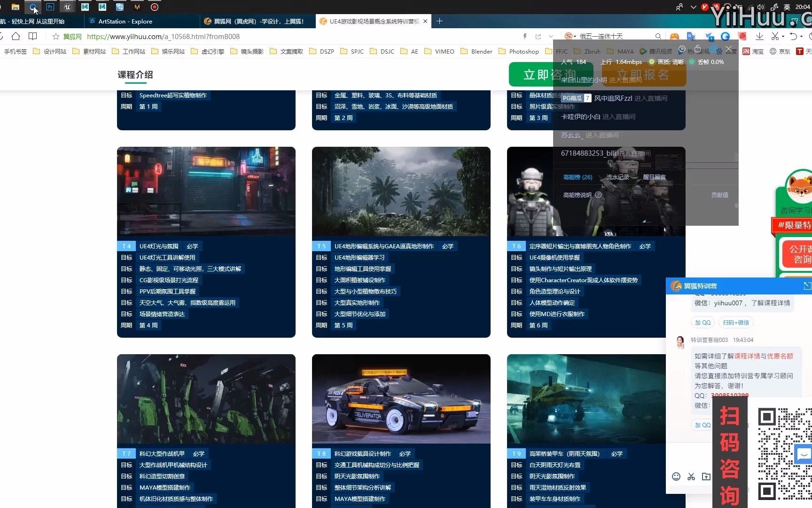
Task: Click the 加 QQ button under 微信 yiihuu007
Action: pyautogui.click(x=703, y=322)
